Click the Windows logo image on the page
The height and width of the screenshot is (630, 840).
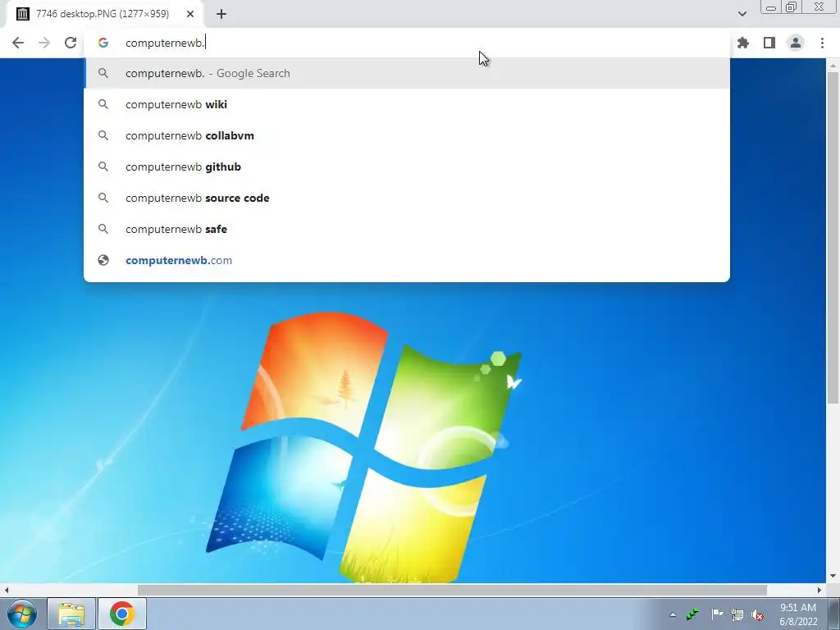(x=364, y=447)
